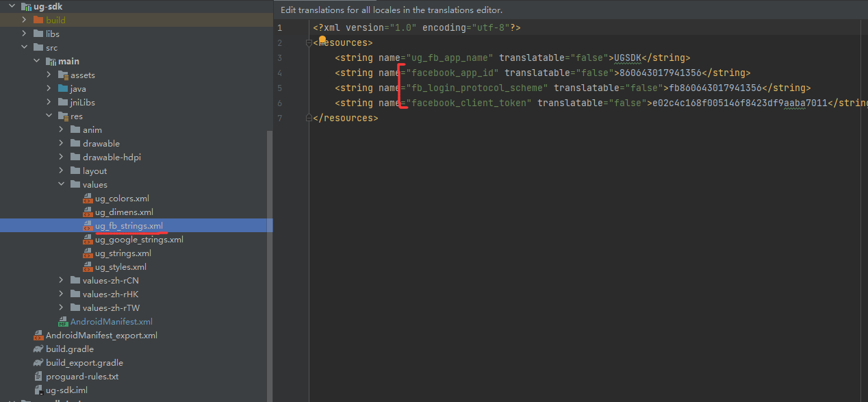Open ug_styles.xml in the editor
The image size is (868, 402).
120,267
